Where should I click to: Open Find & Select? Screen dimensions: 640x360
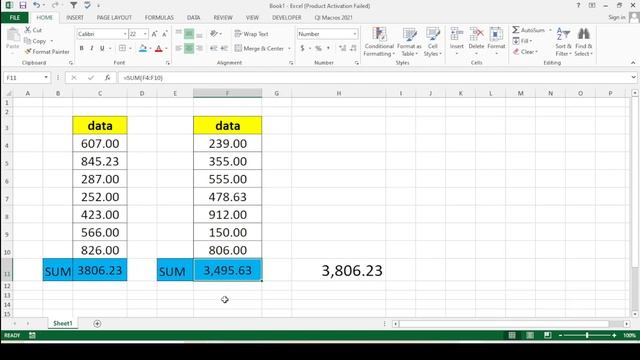(584, 42)
